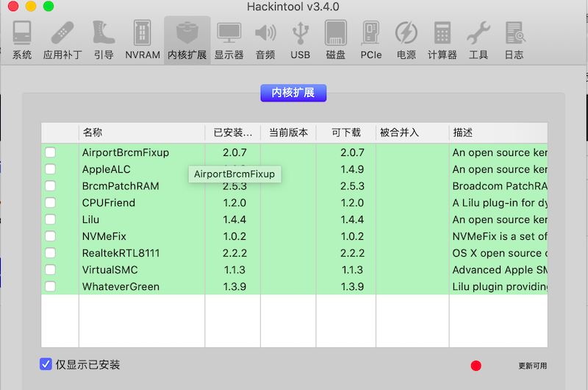Open the 工具 tools section
The width and height of the screenshot is (588, 390).
click(478, 40)
